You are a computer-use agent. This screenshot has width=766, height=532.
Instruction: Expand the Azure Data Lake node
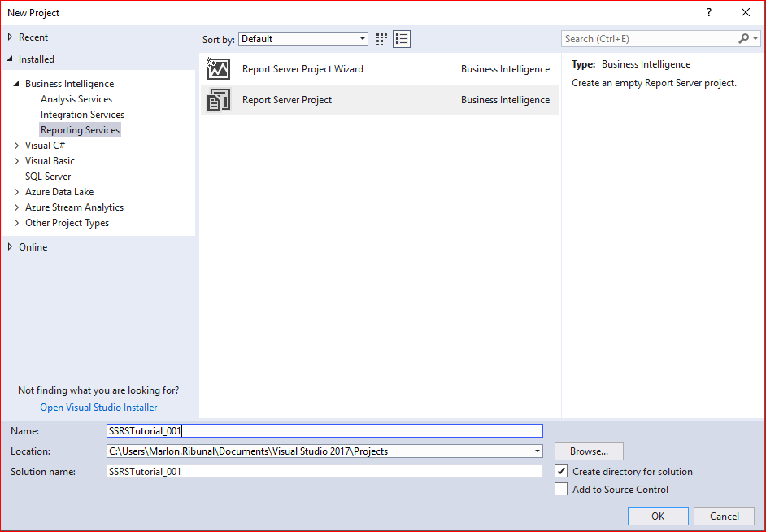16,192
